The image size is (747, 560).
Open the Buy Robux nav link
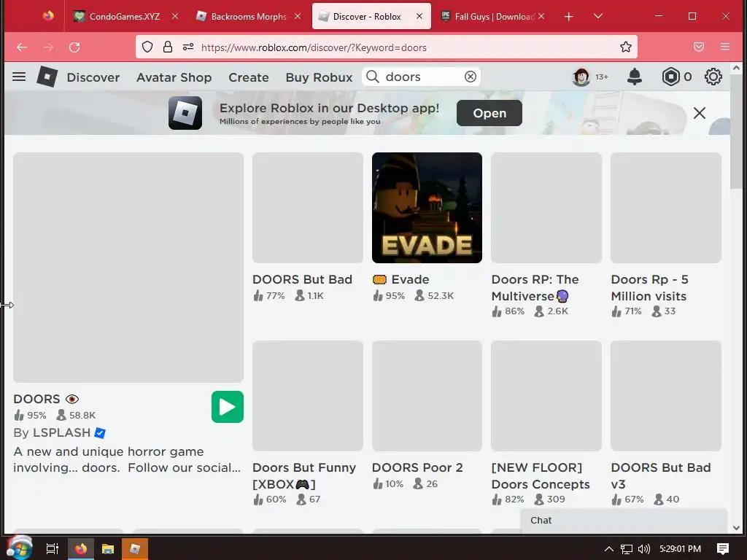coord(319,77)
